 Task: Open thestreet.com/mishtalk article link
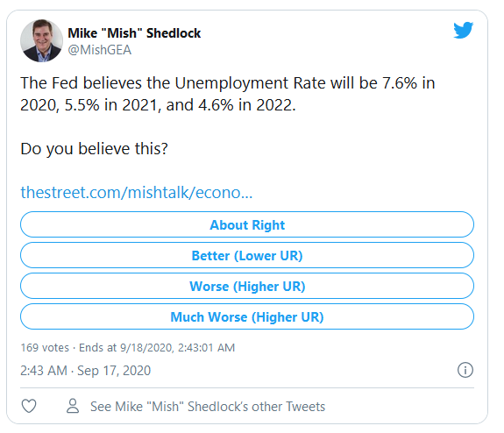click(x=136, y=192)
